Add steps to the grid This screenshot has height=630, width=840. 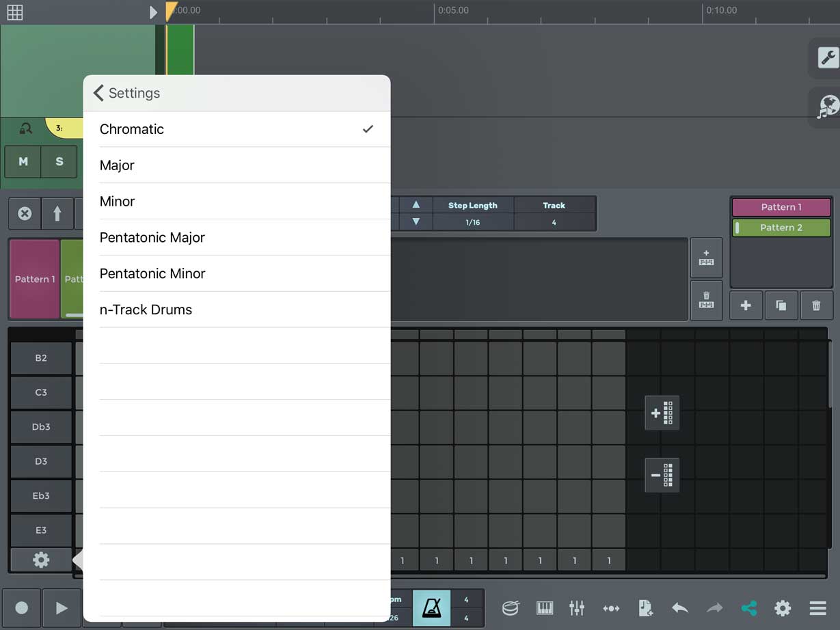[662, 413]
